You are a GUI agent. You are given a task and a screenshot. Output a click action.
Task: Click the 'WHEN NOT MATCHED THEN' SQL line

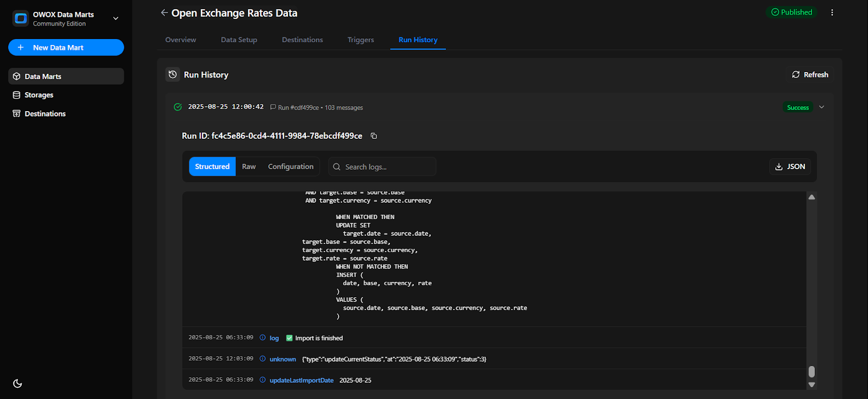pyautogui.click(x=372, y=267)
